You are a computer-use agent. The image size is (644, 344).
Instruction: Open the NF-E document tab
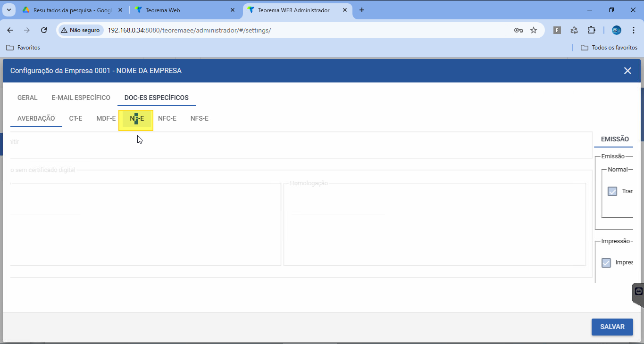136,119
